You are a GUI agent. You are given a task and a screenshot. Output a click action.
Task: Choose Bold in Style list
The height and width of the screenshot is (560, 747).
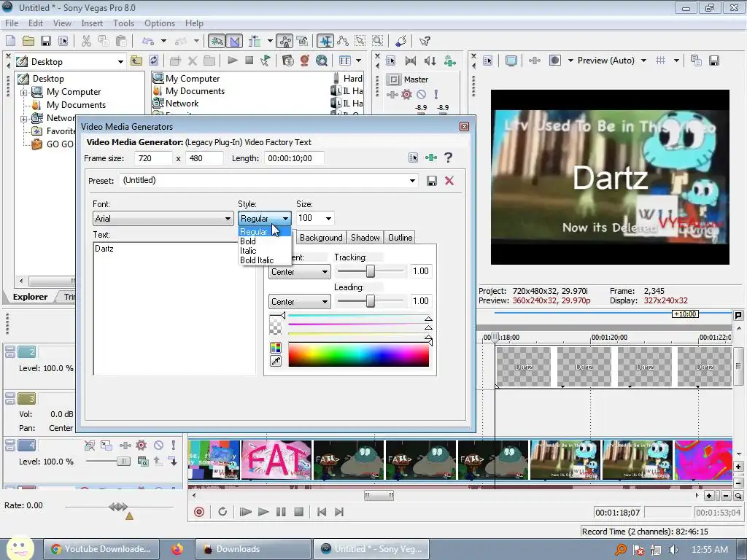(x=248, y=241)
